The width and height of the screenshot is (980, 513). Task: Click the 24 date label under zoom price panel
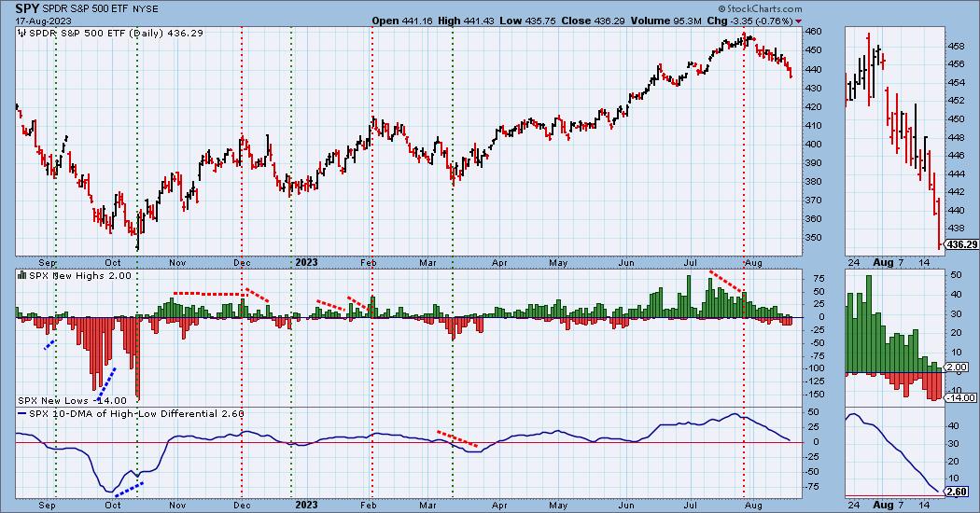coord(853,263)
